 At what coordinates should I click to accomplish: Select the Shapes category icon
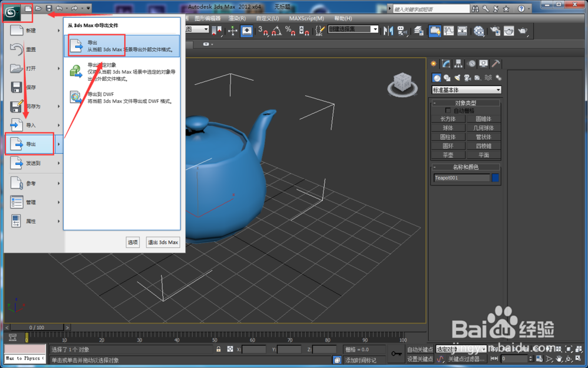point(447,78)
